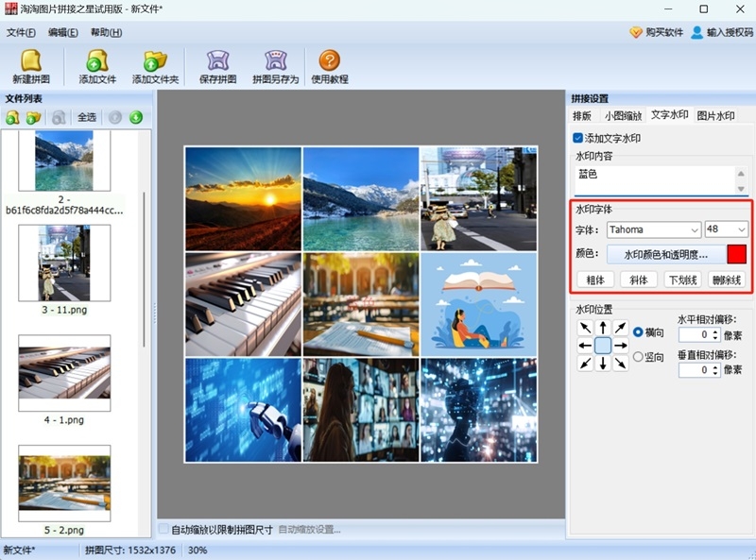Click add folder icon in 文件列表 panel
The width and height of the screenshot is (756, 560).
point(33,117)
